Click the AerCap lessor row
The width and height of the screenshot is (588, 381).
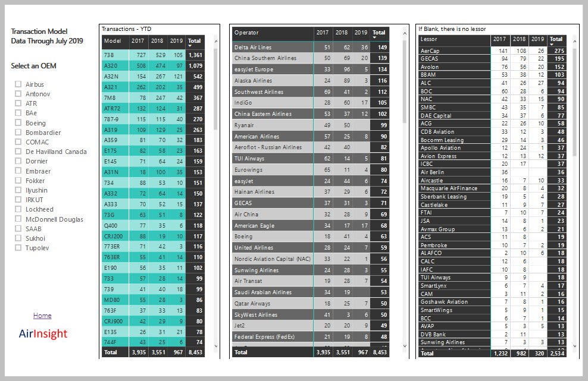[430, 51]
